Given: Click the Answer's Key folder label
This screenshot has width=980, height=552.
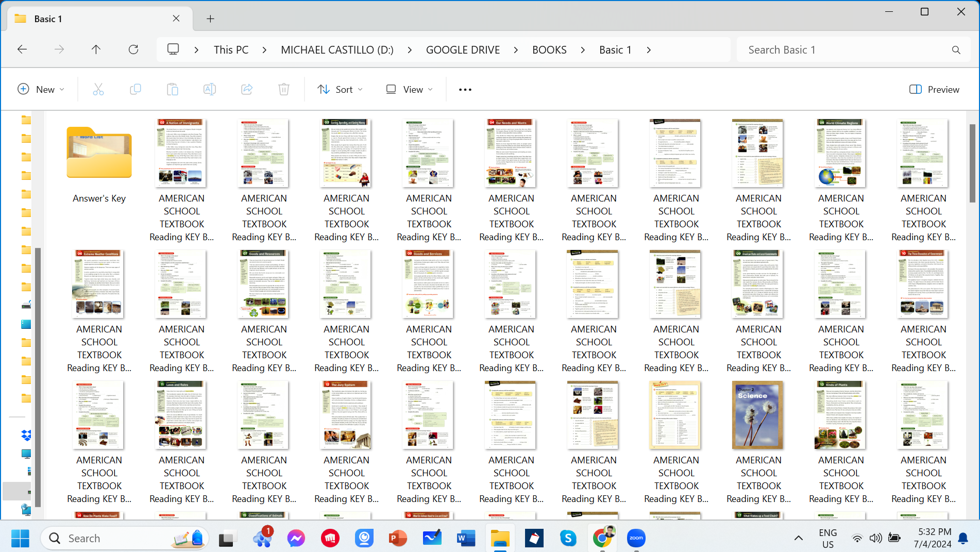Looking at the screenshot, I should [99, 198].
